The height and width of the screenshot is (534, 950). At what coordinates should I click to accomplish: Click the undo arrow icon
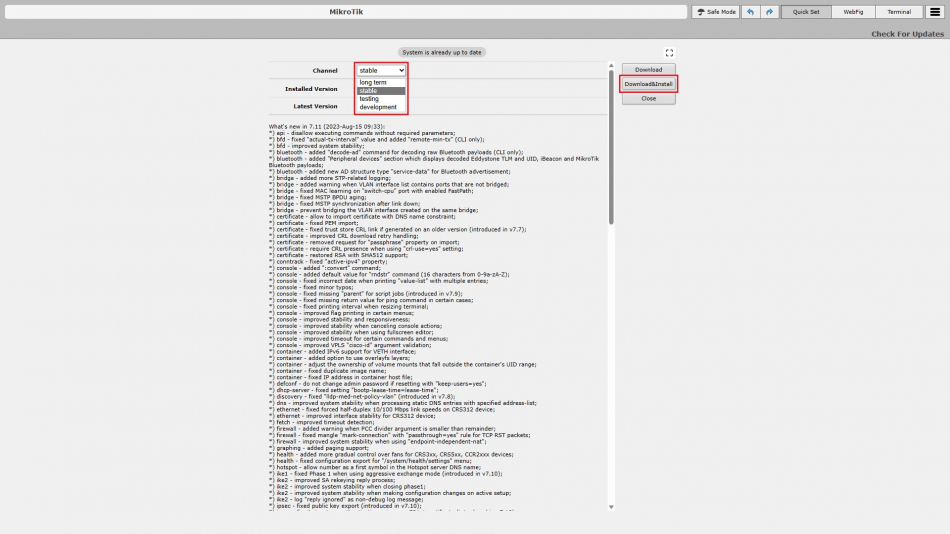tap(750, 12)
